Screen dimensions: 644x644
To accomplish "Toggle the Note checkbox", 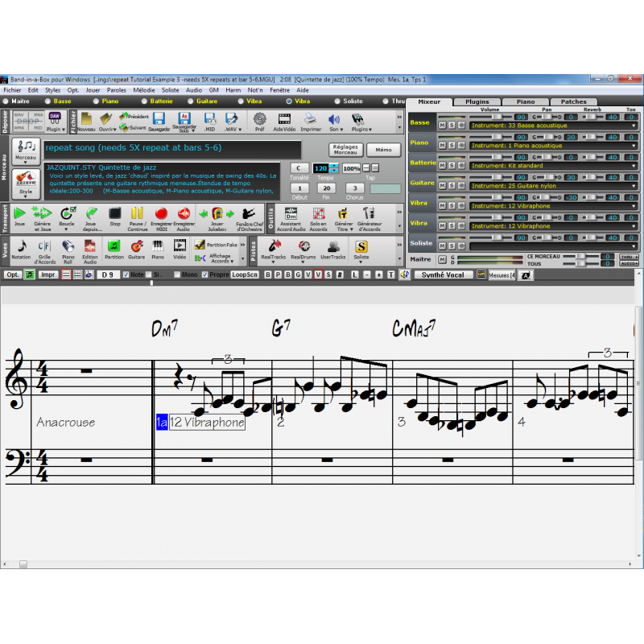I will coord(126,275).
